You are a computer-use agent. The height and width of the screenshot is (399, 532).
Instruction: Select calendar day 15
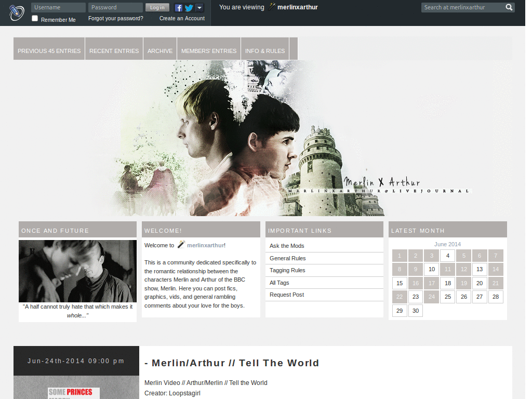(400, 283)
